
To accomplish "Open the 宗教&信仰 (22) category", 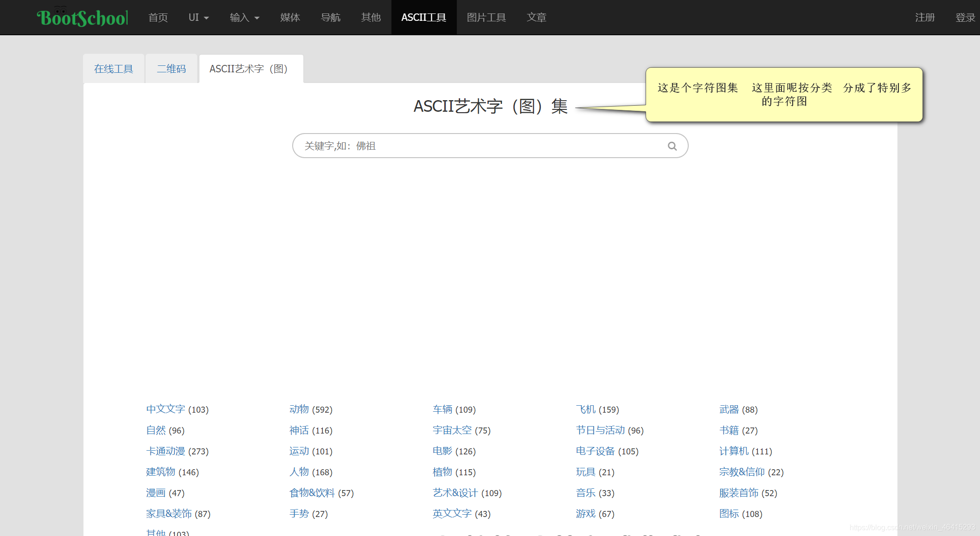I will [742, 472].
